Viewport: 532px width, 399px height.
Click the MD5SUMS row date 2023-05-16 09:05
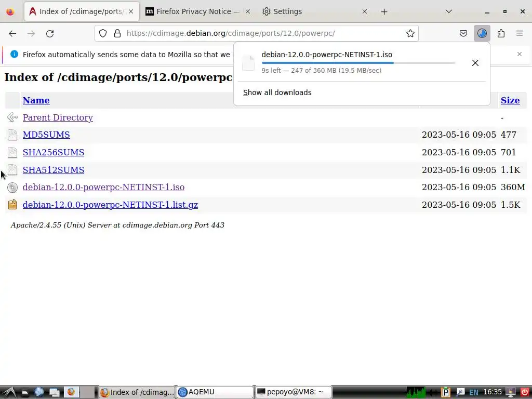coord(459,135)
